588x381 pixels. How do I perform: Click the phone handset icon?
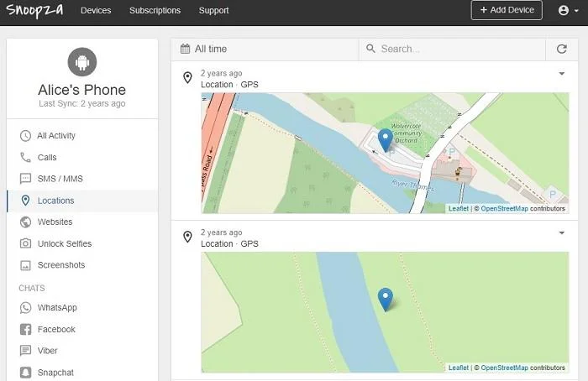tap(25, 157)
